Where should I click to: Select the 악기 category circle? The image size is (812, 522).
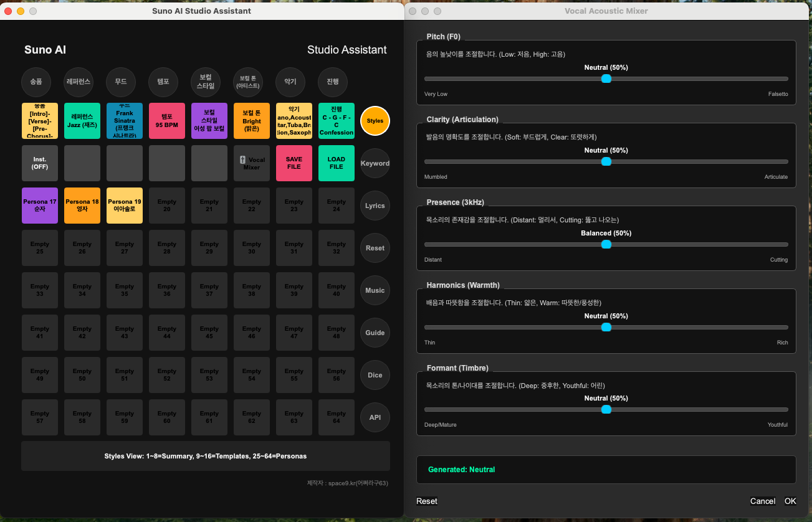point(290,82)
